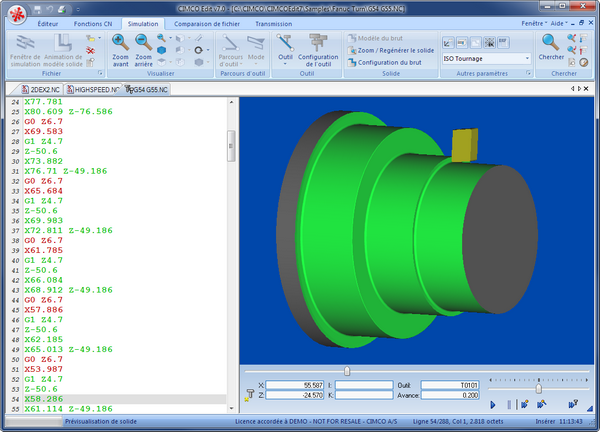Switch to the HIGHSPEED.NC document tab
Viewport: 600px width, 432px height.
click(93, 90)
